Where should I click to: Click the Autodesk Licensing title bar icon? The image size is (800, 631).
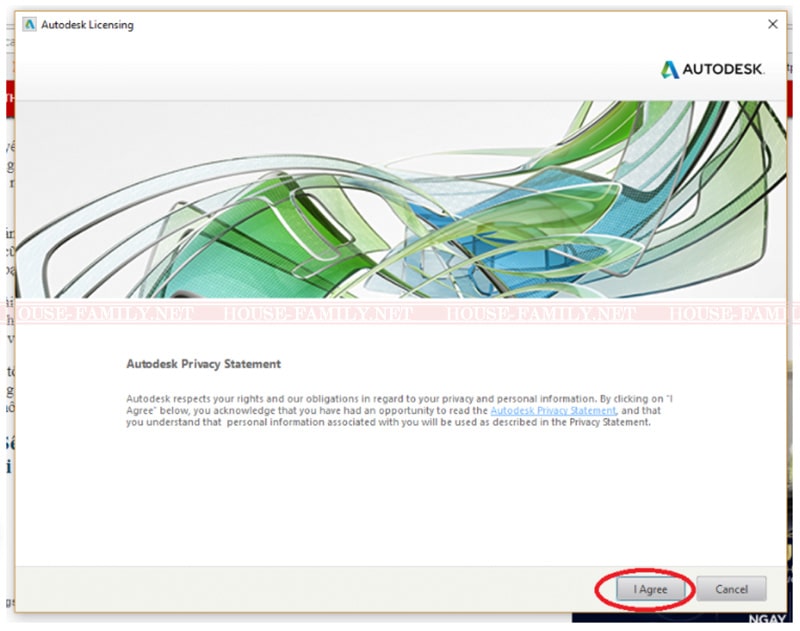[x=30, y=24]
